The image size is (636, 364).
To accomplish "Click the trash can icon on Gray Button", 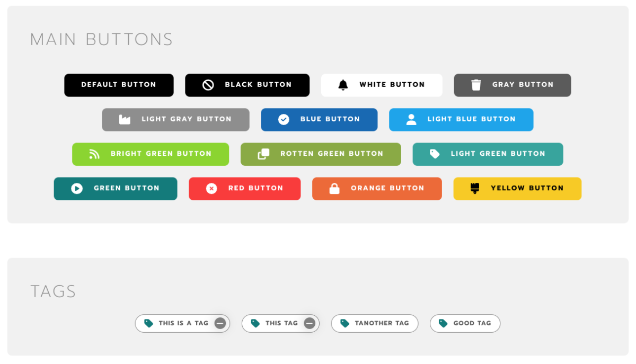I will tap(476, 85).
